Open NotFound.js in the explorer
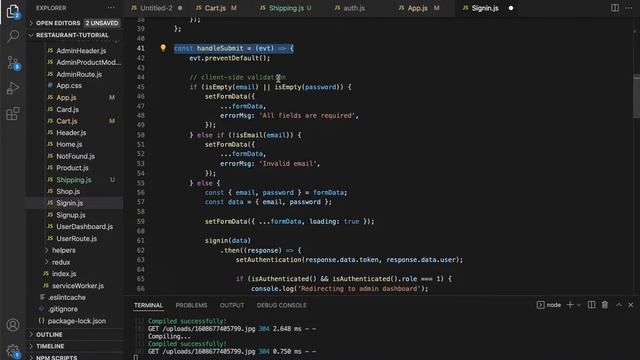Viewport: 640px width, 360px height. [x=75, y=156]
